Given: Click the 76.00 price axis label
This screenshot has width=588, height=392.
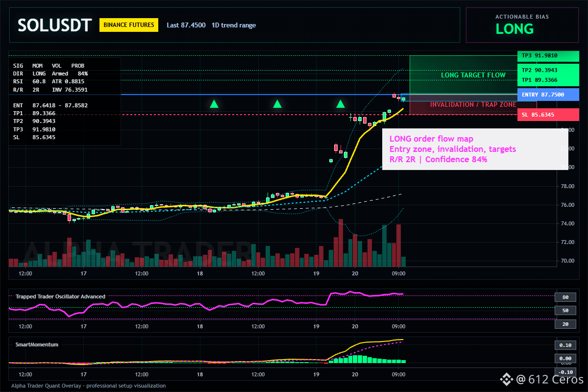Looking at the screenshot, I should click(x=567, y=205).
